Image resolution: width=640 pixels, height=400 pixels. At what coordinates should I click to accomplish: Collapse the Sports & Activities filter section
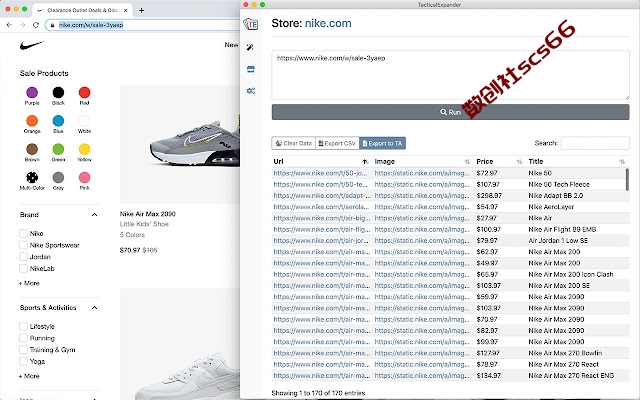(94, 308)
